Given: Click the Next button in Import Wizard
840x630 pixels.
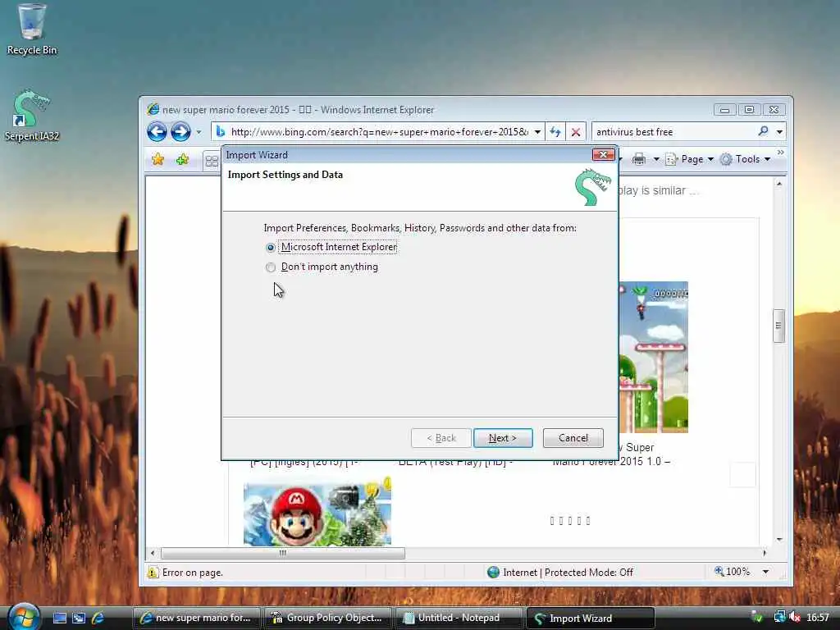Looking at the screenshot, I should point(503,438).
